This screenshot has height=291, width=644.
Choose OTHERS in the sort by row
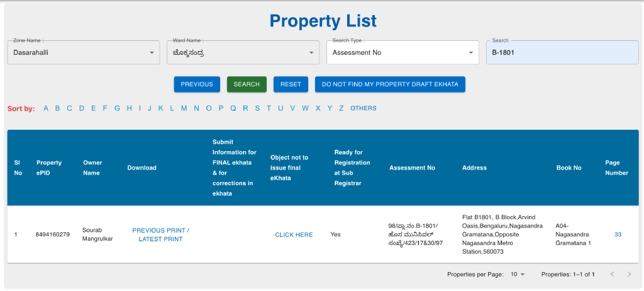(363, 108)
